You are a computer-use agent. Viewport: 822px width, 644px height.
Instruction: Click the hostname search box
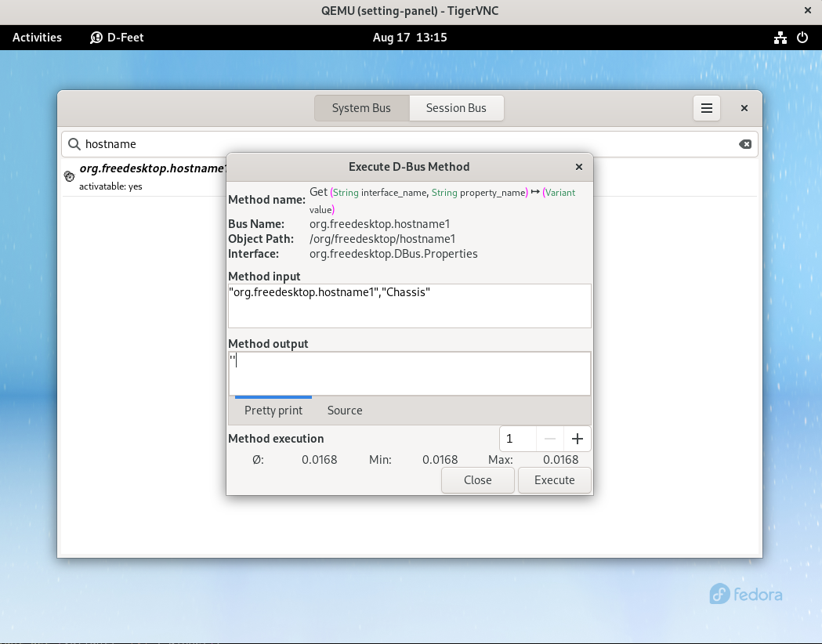click(x=409, y=144)
